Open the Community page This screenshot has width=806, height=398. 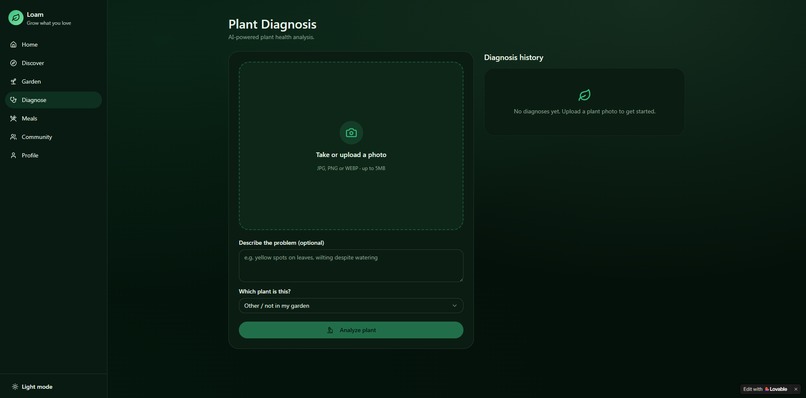tap(53, 137)
